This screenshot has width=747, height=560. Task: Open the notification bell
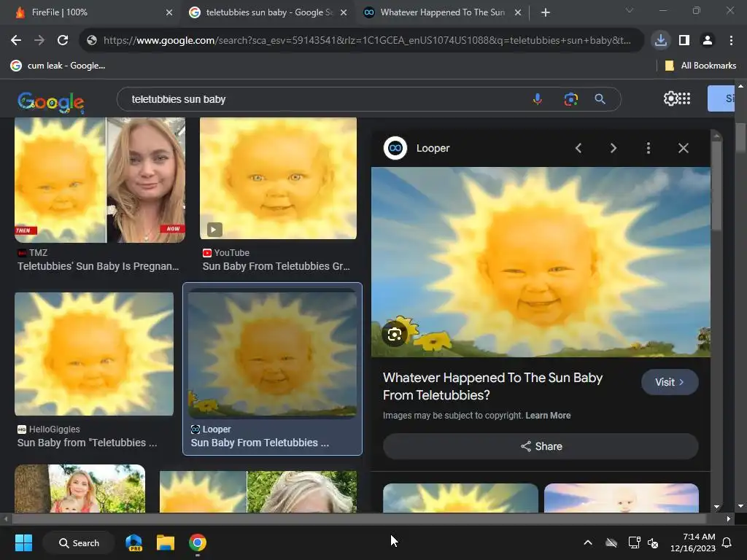coord(727,542)
